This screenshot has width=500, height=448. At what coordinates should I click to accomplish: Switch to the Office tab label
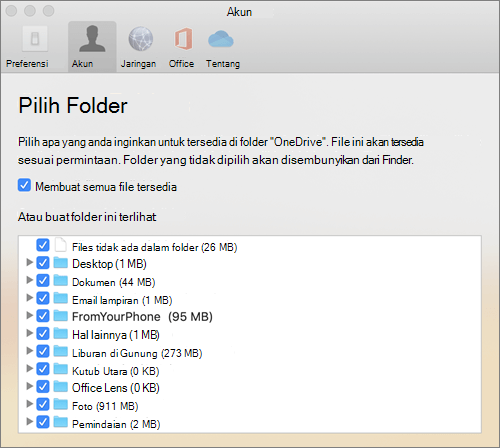181,63
